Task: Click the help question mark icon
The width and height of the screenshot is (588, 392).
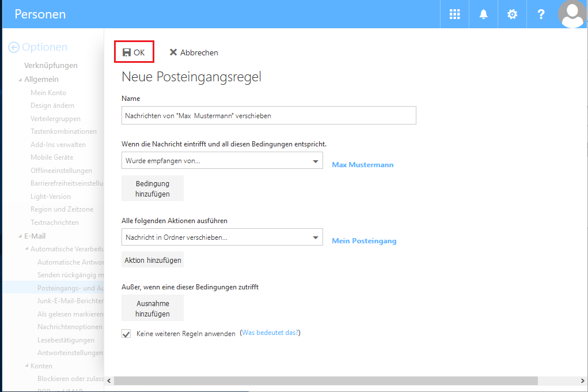Action: [x=541, y=14]
